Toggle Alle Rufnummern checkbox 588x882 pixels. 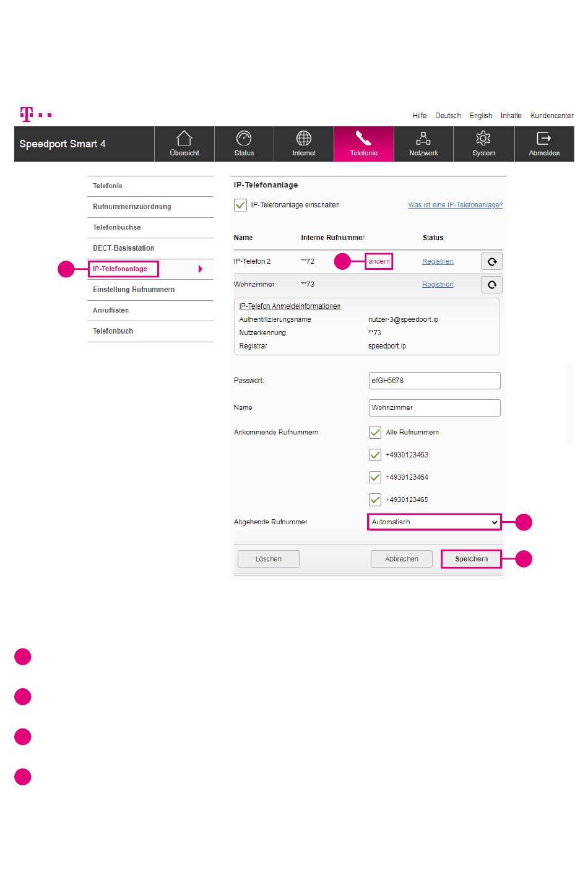pos(374,432)
